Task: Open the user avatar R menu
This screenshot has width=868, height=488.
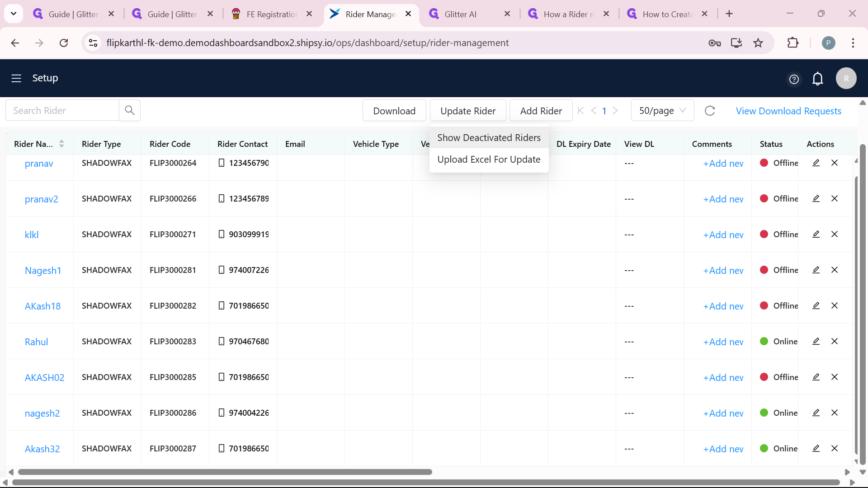Action: coord(846,78)
